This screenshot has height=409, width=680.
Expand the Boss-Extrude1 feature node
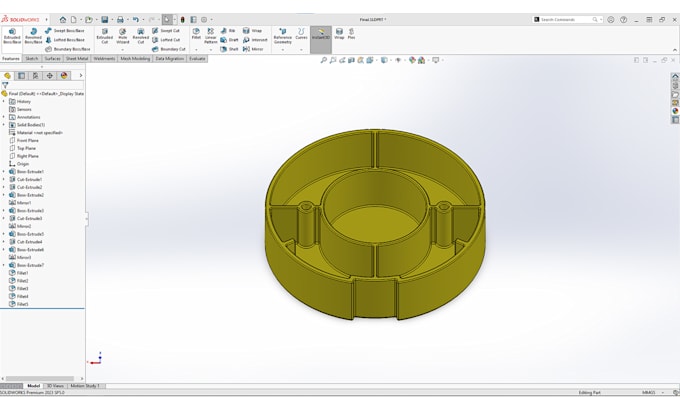click(x=4, y=172)
